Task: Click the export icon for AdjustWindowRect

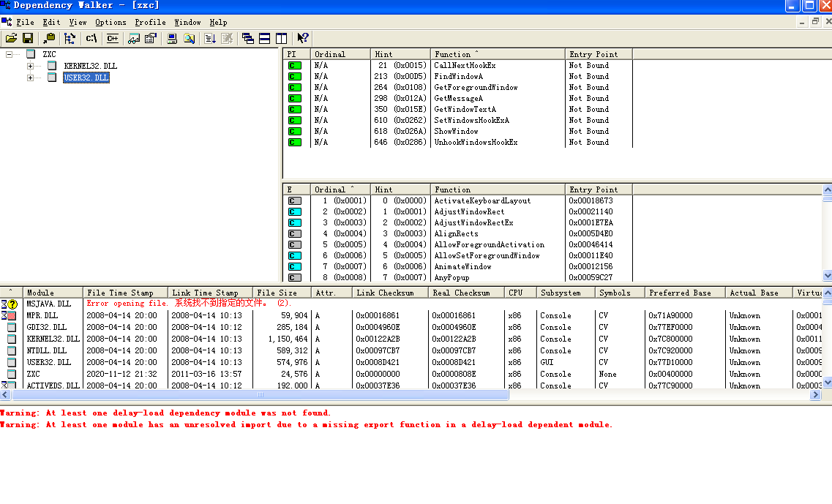Action: (x=294, y=211)
